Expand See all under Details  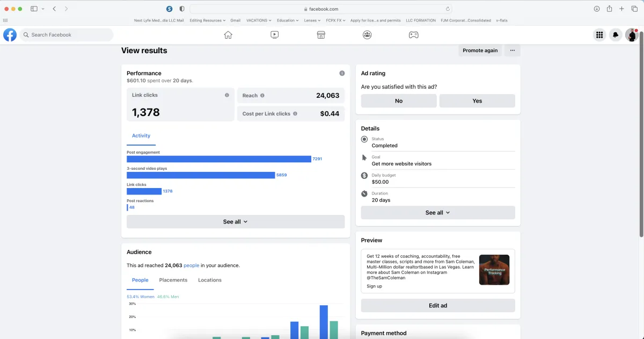(x=437, y=213)
